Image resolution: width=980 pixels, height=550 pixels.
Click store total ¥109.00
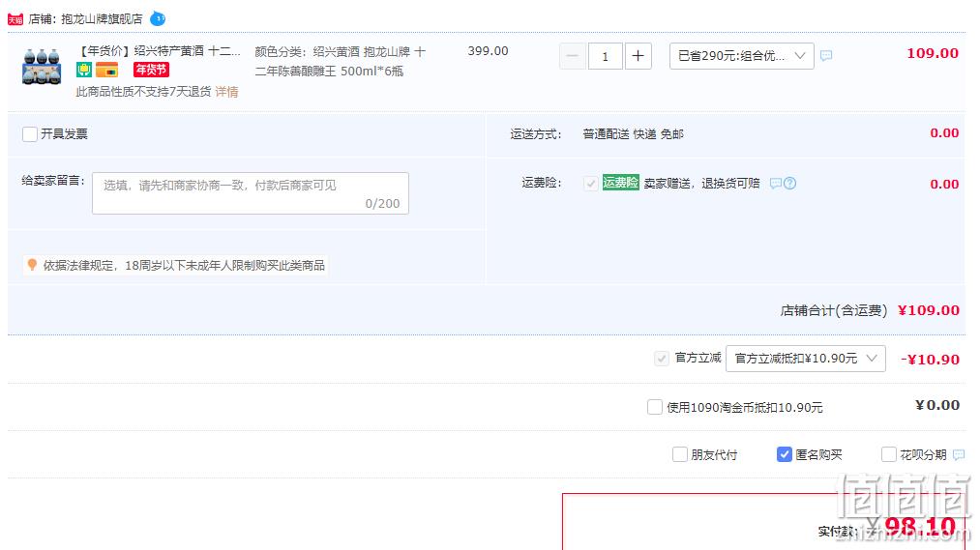[x=928, y=310]
